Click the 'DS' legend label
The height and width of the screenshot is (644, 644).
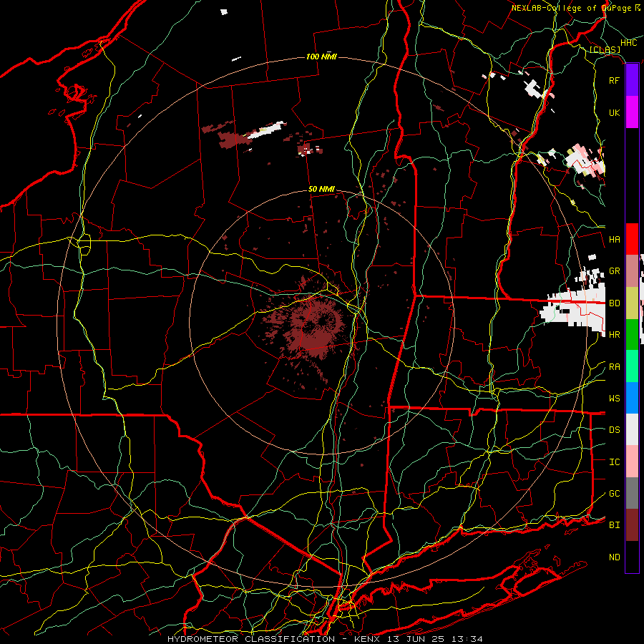[615, 430]
